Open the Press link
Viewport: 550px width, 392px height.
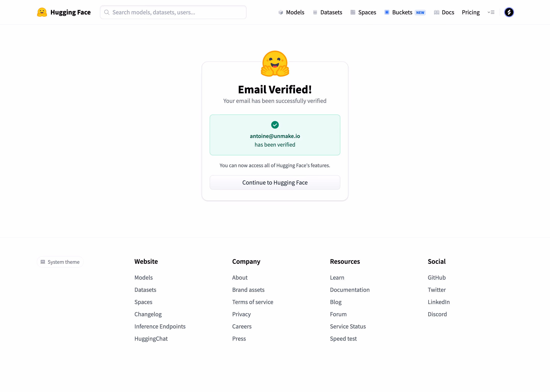coord(239,339)
